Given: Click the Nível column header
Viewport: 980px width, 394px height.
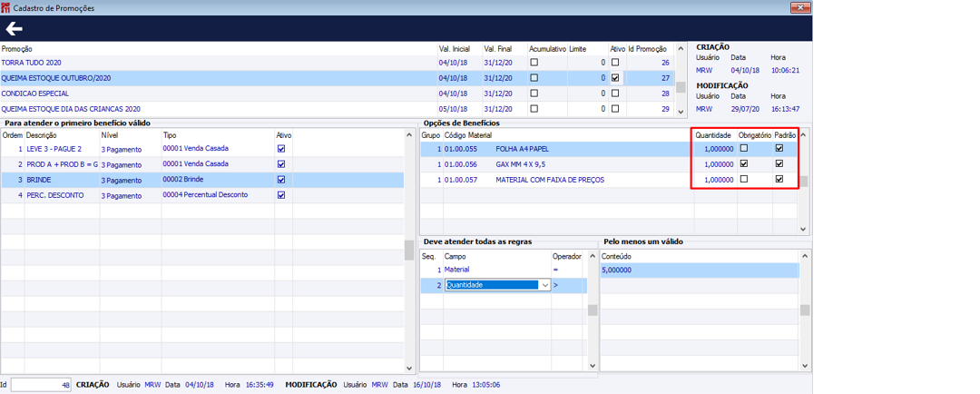Looking at the screenshot, I should coord(110,135).
